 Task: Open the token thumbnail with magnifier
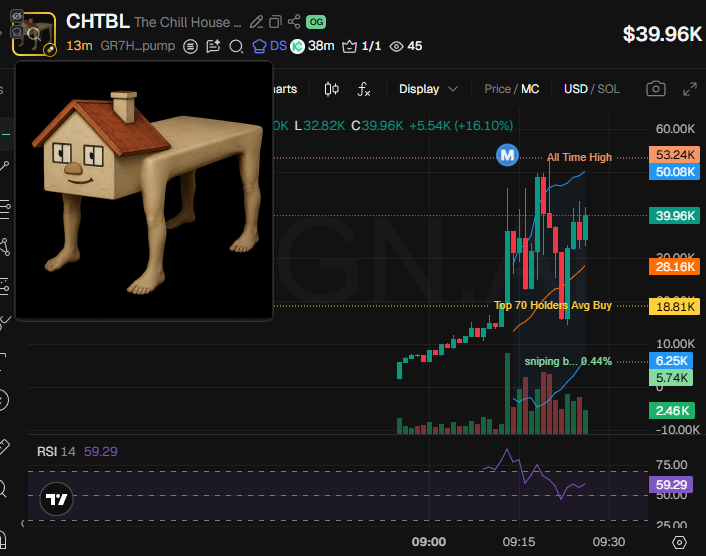pyautogui.click(x=34, y=34)
